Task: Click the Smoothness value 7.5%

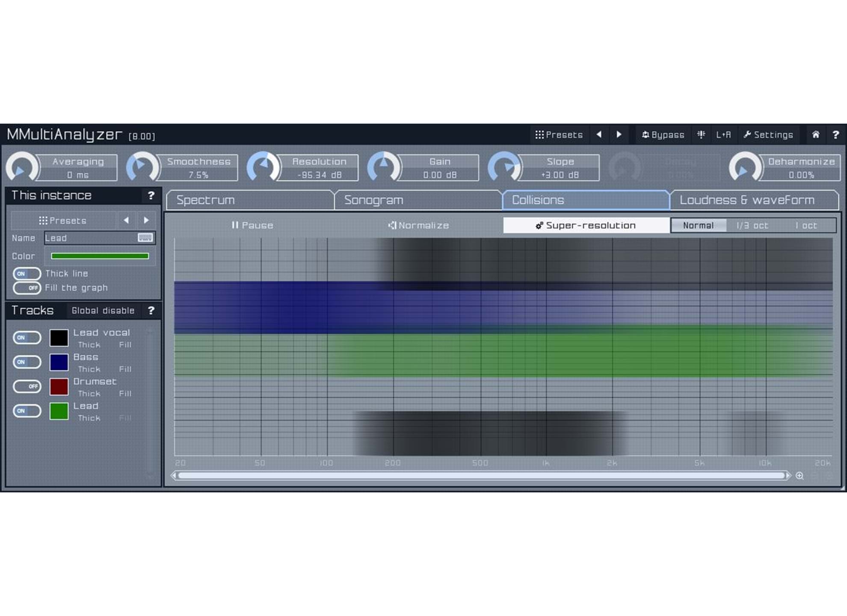Action: (x=198, y=175)
